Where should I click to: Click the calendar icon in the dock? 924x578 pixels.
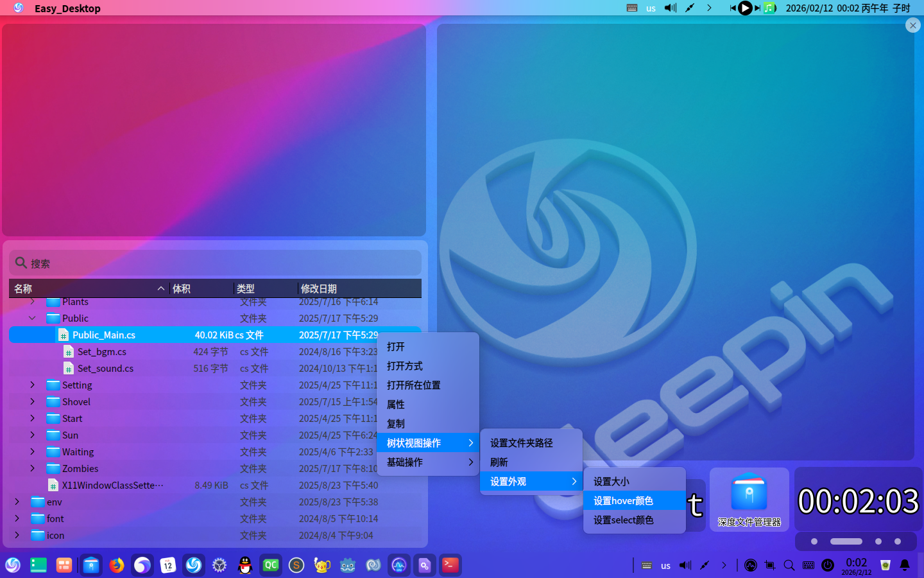168,565
